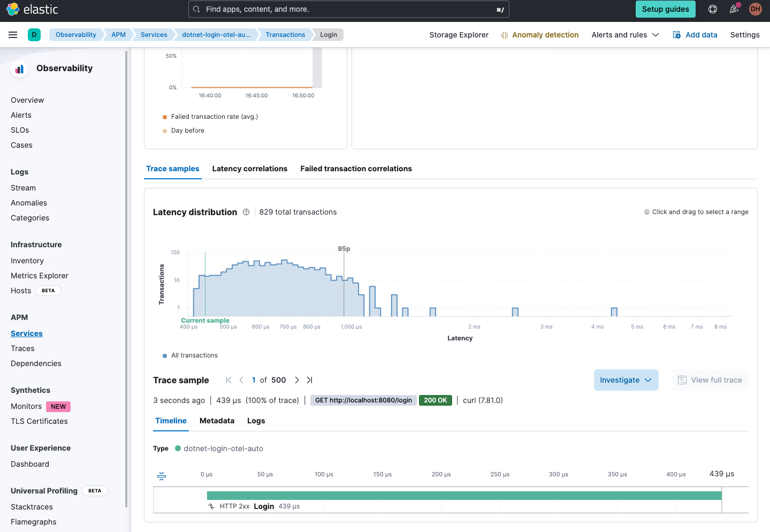This screenshot has height=532, width=770.
Task: Expand the Alerts and rules dropdown
Action: pos(624,35)
